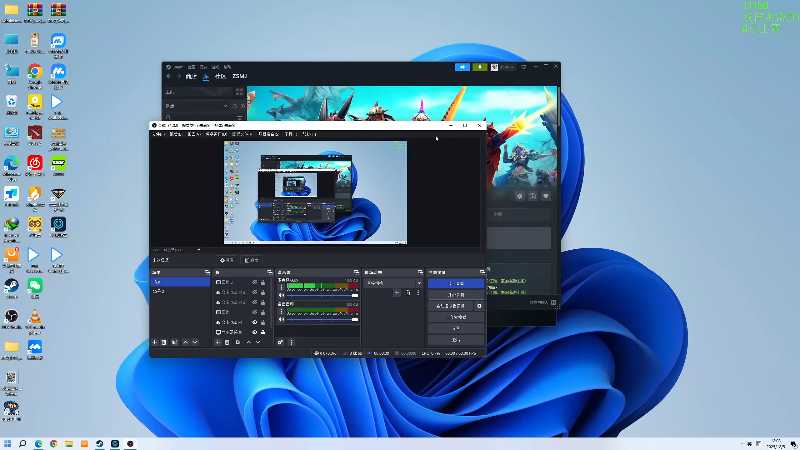Image resolution: width=800 pixels, height=450 pixels.
Task: Open OBS File menu
Action: coord(158,134)
